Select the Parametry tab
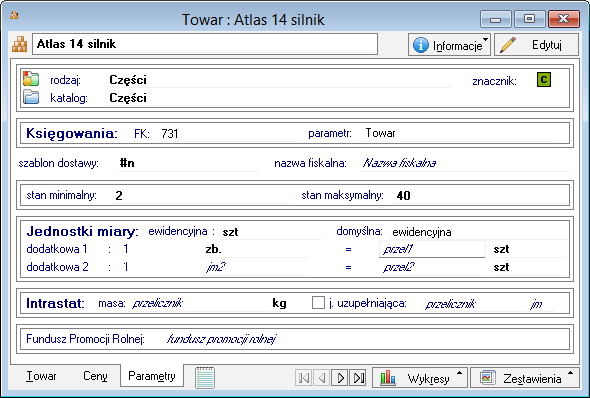Viewport: 590px width, 398px height. (152, 376)
